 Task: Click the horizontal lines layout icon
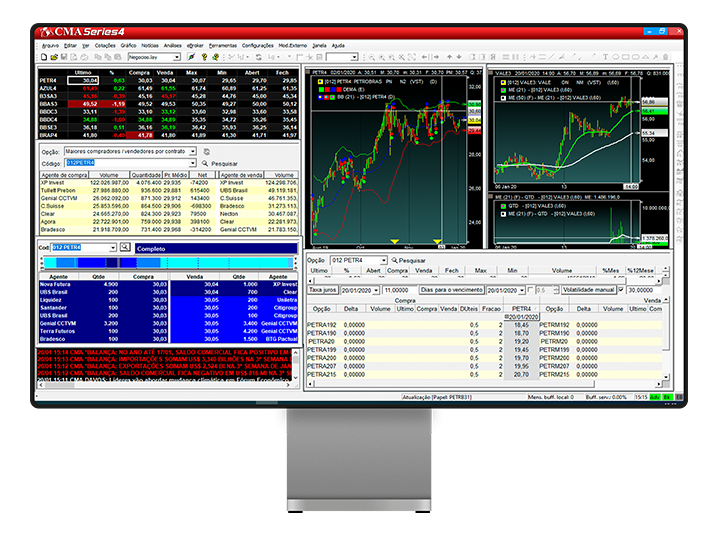point(506,57)
